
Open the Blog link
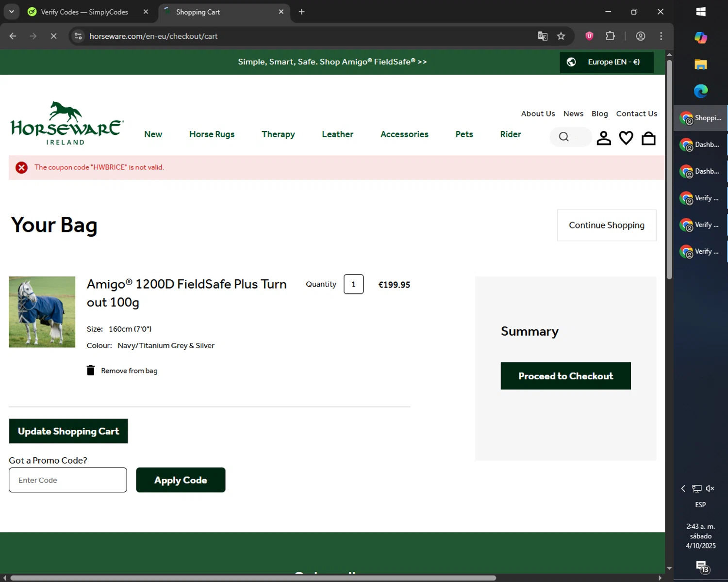tap(599, 113)
